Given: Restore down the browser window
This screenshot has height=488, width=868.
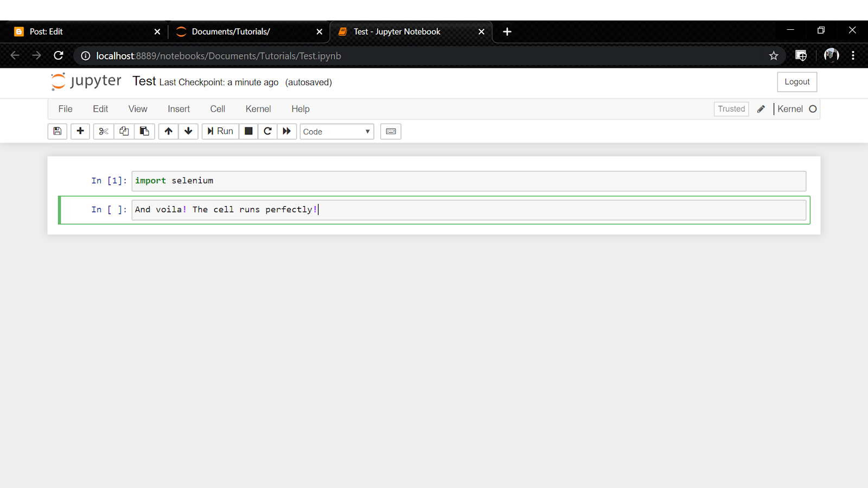Looking at the screenshot, I should pos(821,30).
